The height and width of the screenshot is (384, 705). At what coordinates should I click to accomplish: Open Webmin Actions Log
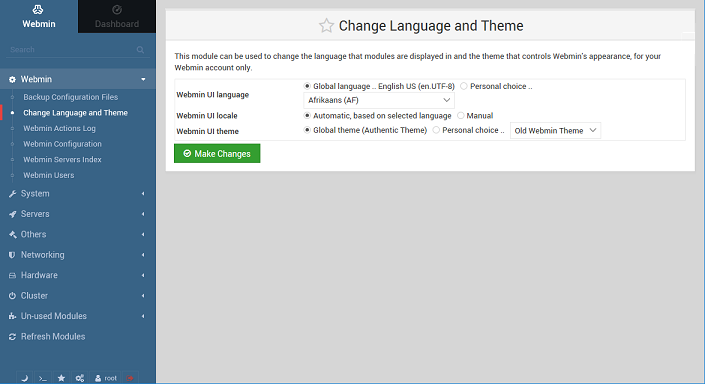coord(59,129)
